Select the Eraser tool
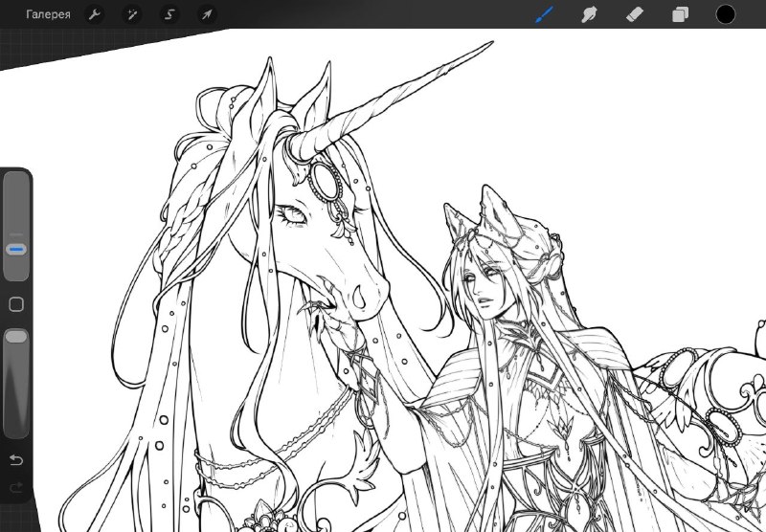 (635, 14)
